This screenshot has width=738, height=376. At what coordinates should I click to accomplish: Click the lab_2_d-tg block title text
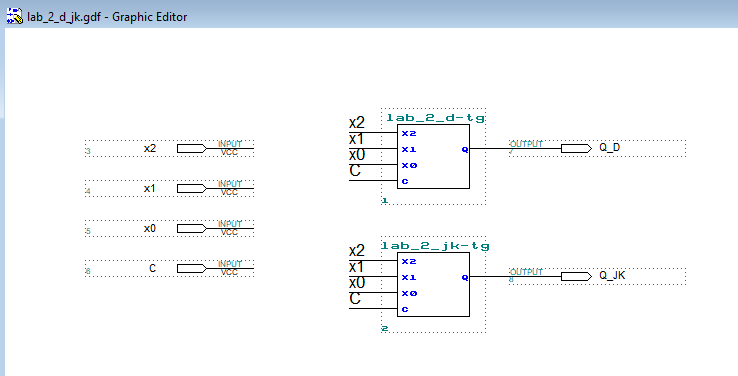435,118
